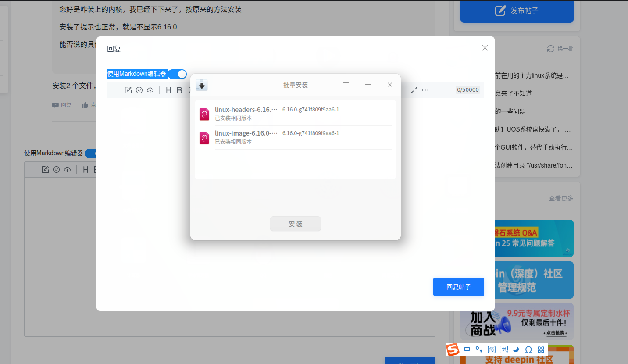Screen dimensions: 628x364
Task: Click the blue 回复帖子 button
Action: pos(459,287)
